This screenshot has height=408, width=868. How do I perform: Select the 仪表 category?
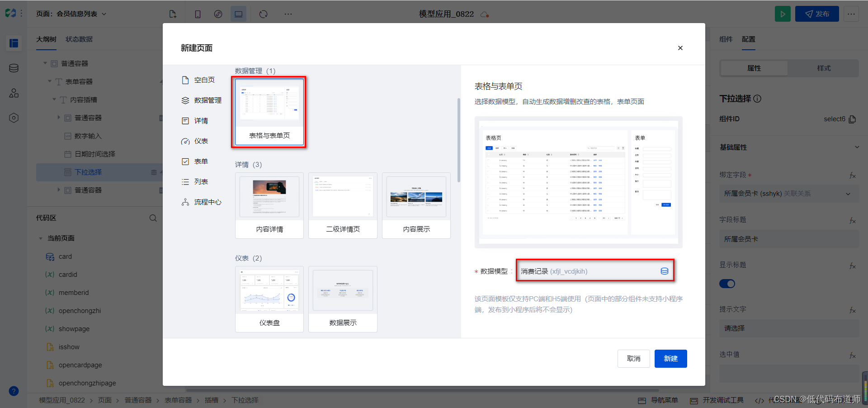[x=195, y=141]
